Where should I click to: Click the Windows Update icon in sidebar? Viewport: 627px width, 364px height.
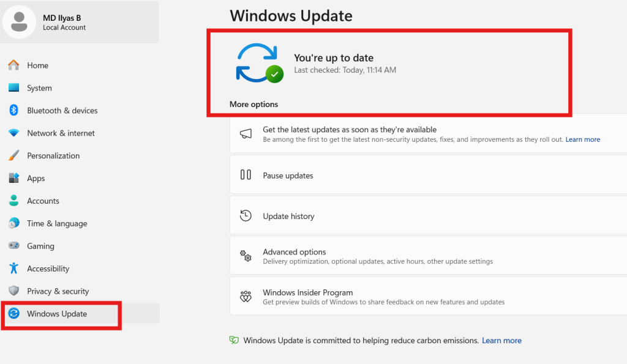click(12, 313)
